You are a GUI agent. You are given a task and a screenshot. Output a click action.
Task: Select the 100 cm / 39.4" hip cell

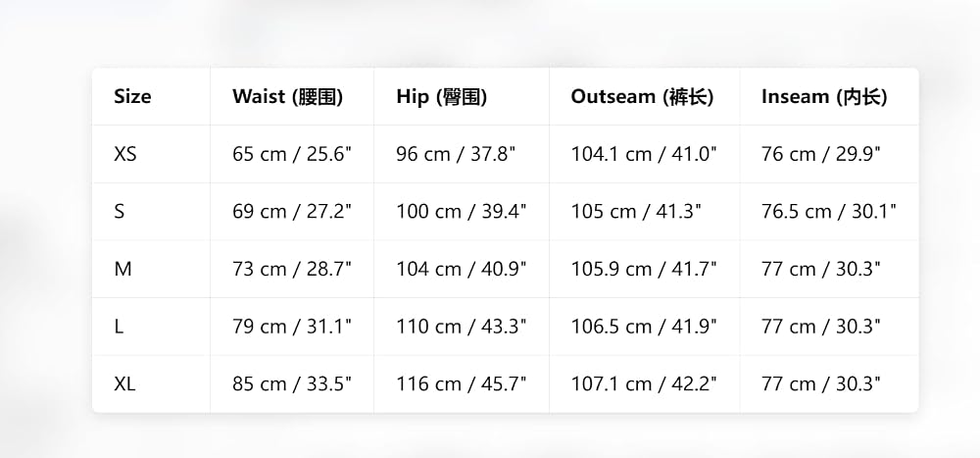(x=462, y=212)
